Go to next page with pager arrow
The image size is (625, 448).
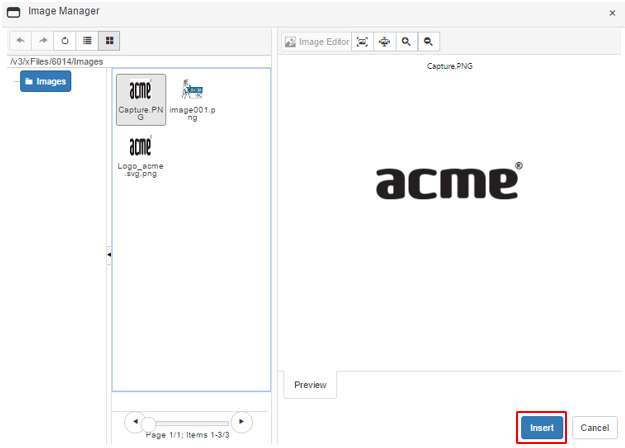(x=240, y=422)
